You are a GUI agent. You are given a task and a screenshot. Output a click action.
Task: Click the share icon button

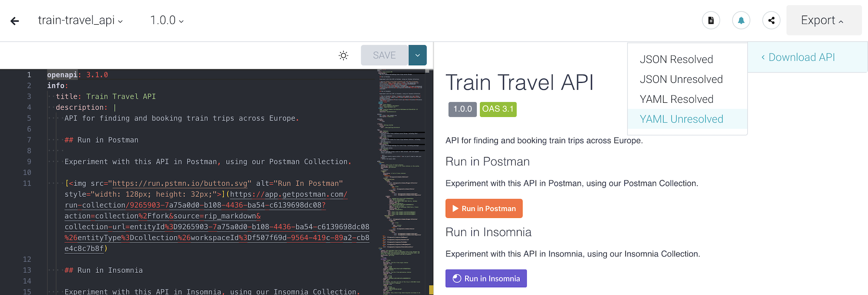coord(771,20)
